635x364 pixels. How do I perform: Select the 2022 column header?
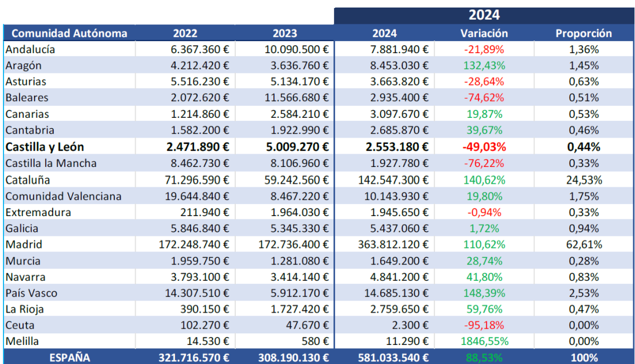click(185, 33)
